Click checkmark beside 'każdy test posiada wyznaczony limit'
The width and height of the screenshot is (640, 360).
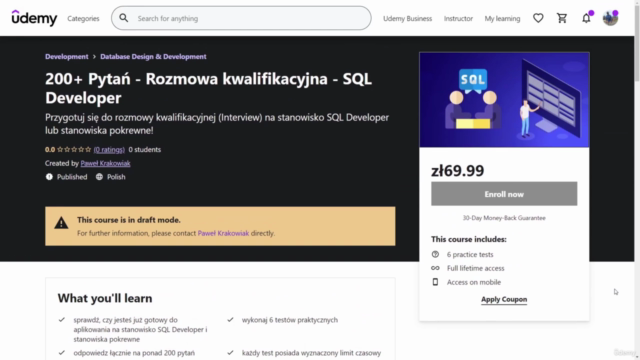tap(230, 353)
